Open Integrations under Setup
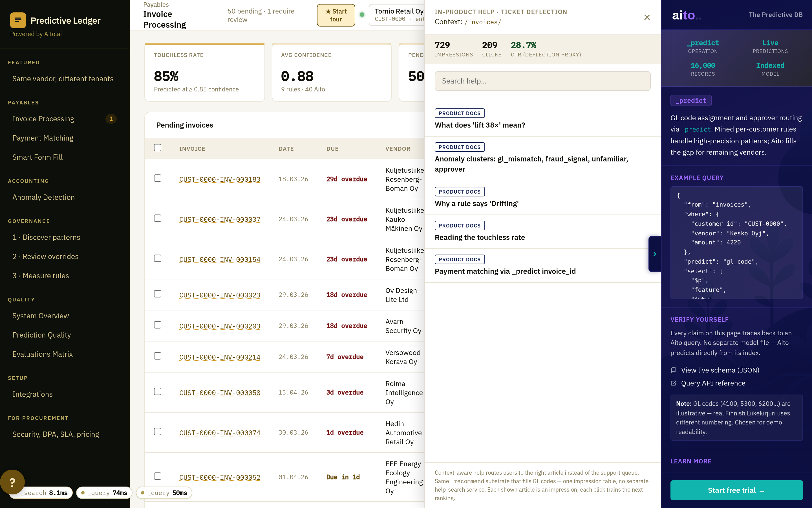Image resolution: width=812 pixels, height=508 pixels. click(x=32, y=394)
